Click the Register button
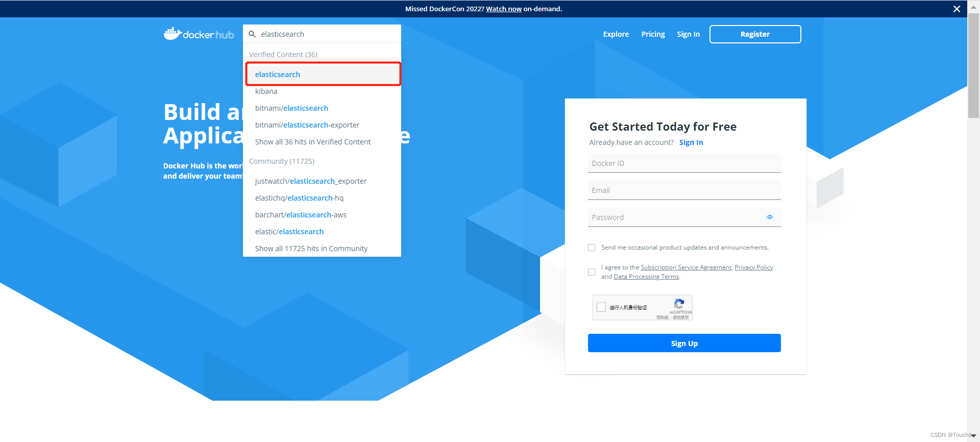The height and width of the screenshot is (442, 980). pos(755,34)
